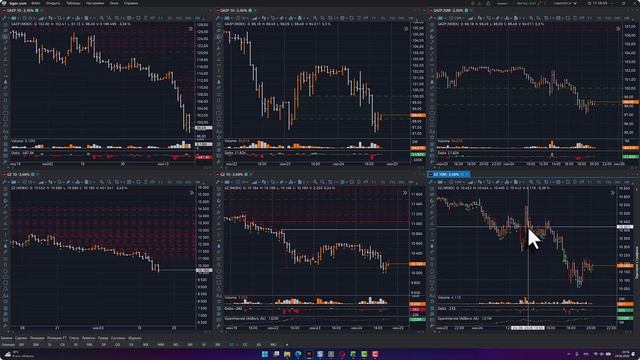640x360 pixels.
Task: Toggle the green link indicator on GAZP 20M tab
Action: [x=466, y=10]
